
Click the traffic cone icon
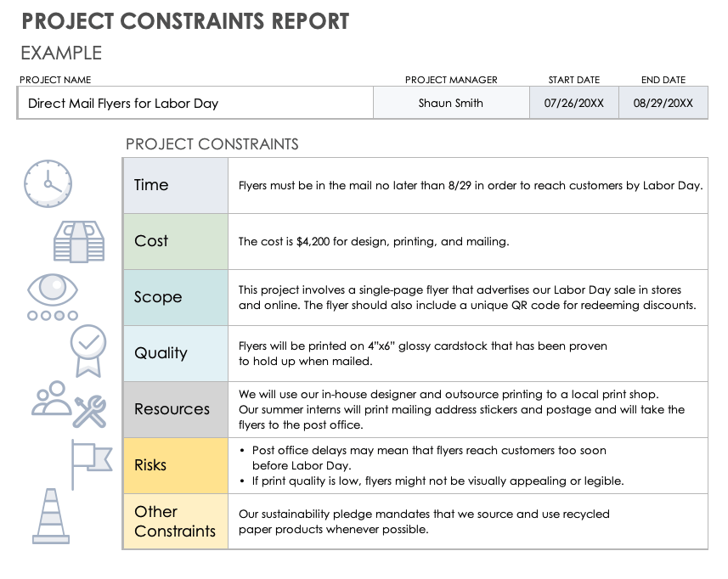pyautogui.click(x=51, y=515)
